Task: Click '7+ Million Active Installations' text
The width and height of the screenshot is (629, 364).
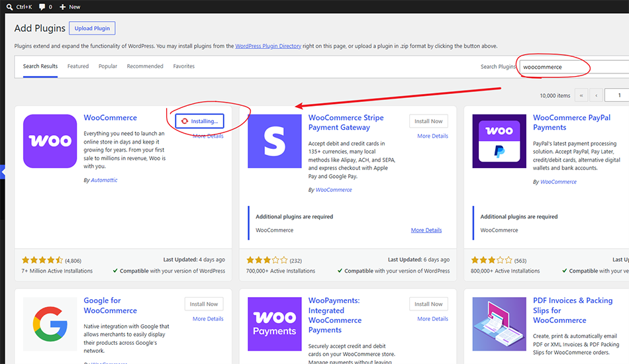Action: (57, 271)
